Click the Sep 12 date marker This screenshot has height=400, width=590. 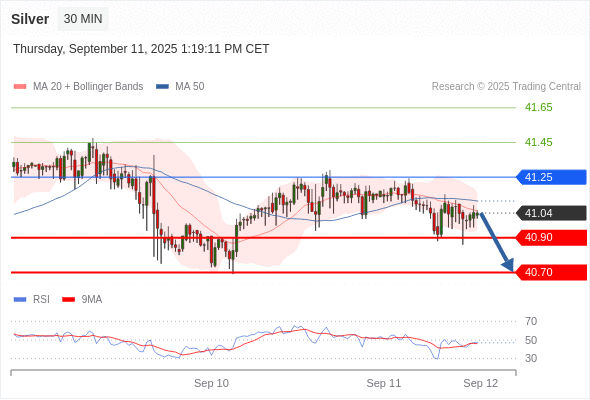pos(481,383)
